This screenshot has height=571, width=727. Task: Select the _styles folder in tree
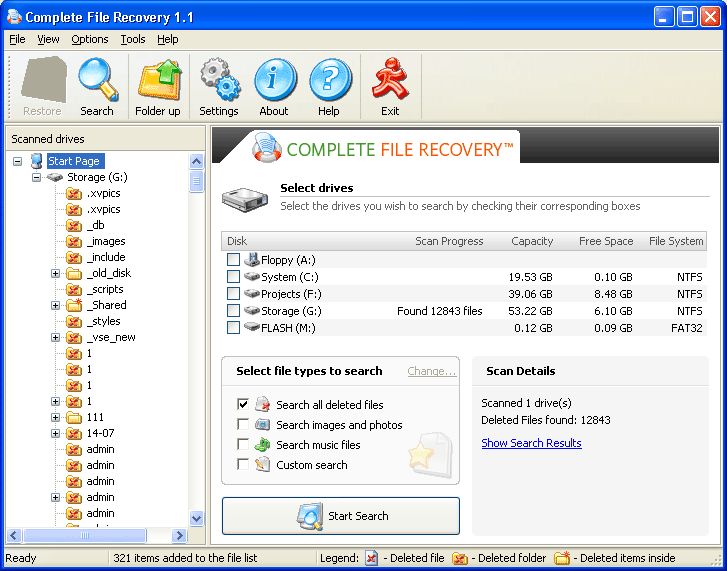click(104, 321)
